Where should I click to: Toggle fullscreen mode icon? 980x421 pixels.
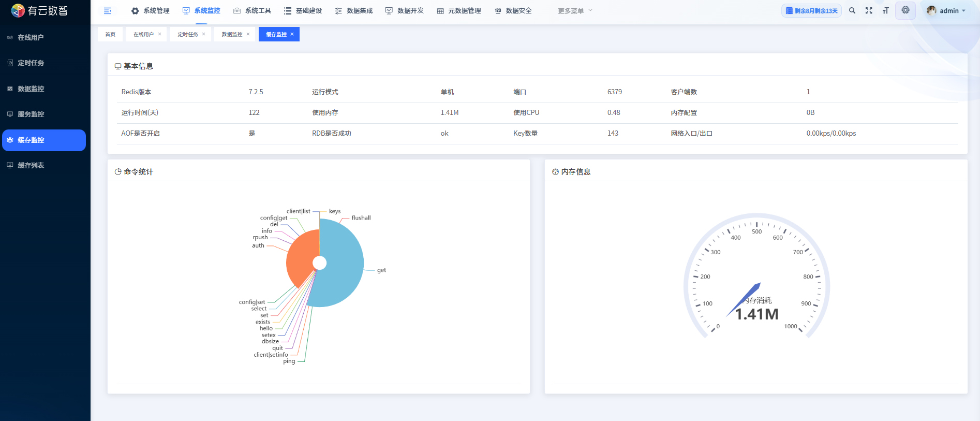coord(869,11)
